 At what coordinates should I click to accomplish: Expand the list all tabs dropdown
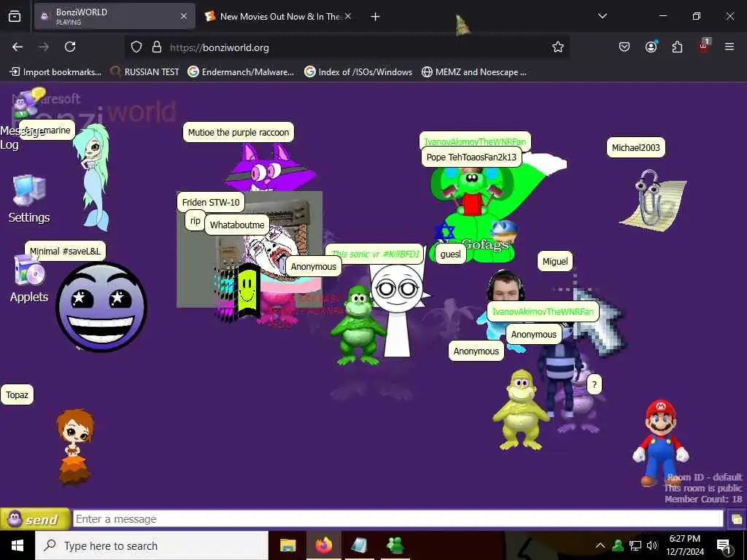[x=602, y=16]
